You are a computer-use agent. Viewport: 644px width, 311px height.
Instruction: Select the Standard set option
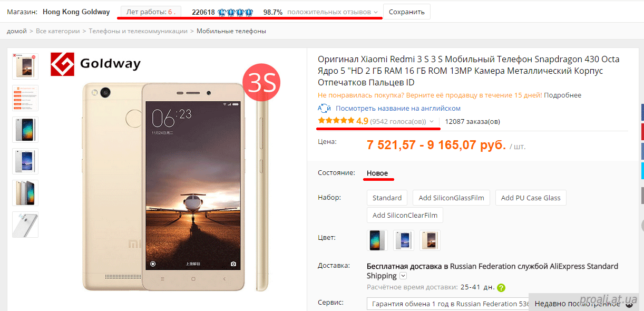pos(387,198)
